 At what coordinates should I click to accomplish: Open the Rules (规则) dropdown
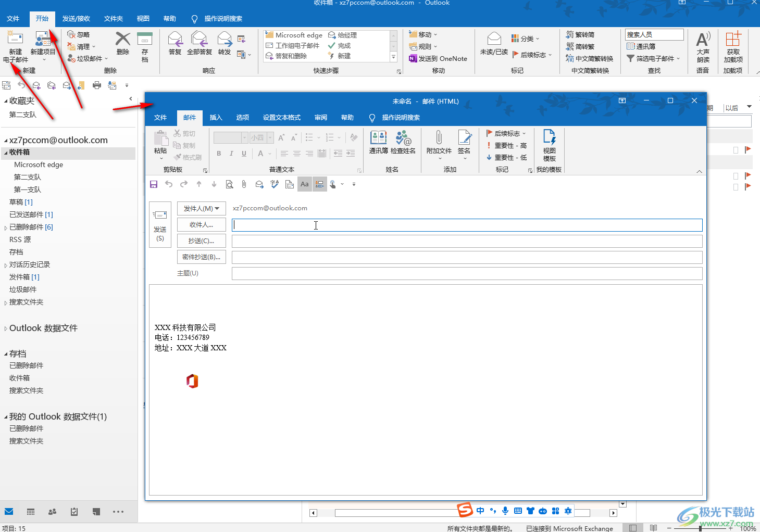(x=423, y=46)
